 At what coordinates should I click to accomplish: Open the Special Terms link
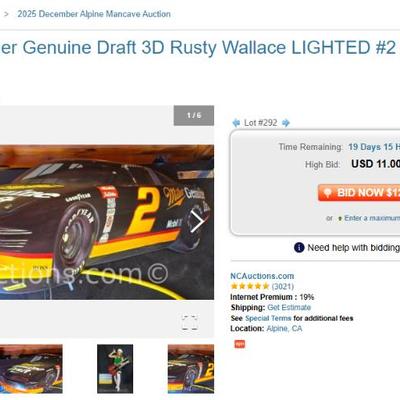pos(268,318)
